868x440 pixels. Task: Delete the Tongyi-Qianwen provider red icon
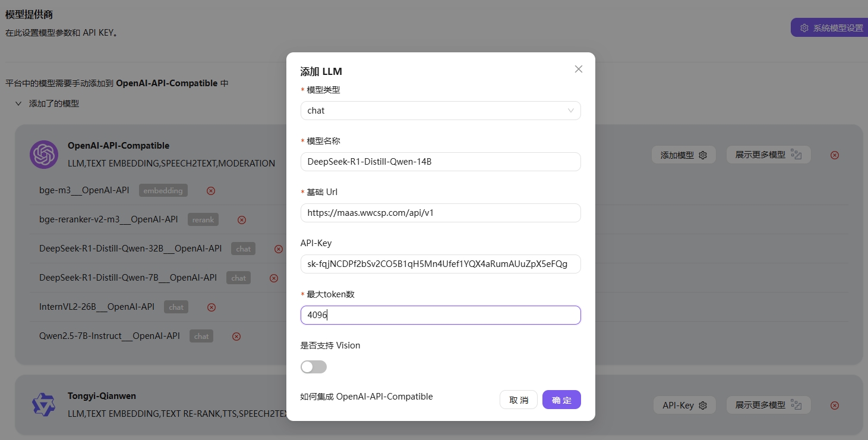tap(835, 406)
